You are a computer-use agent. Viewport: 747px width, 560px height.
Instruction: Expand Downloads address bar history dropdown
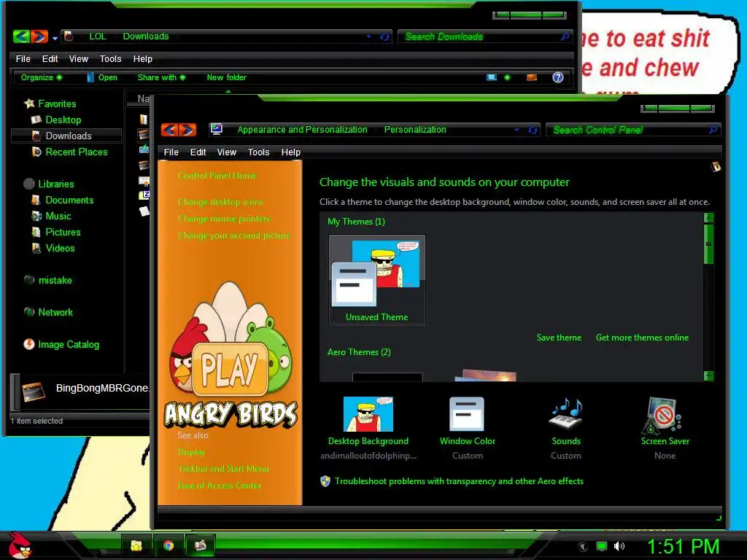coord(368,36)
